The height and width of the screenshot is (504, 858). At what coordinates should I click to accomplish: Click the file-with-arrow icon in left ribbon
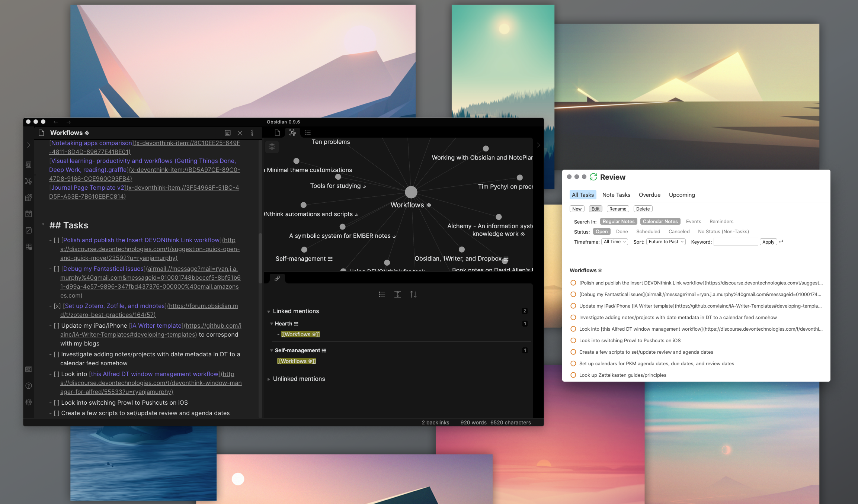[29, 165]
